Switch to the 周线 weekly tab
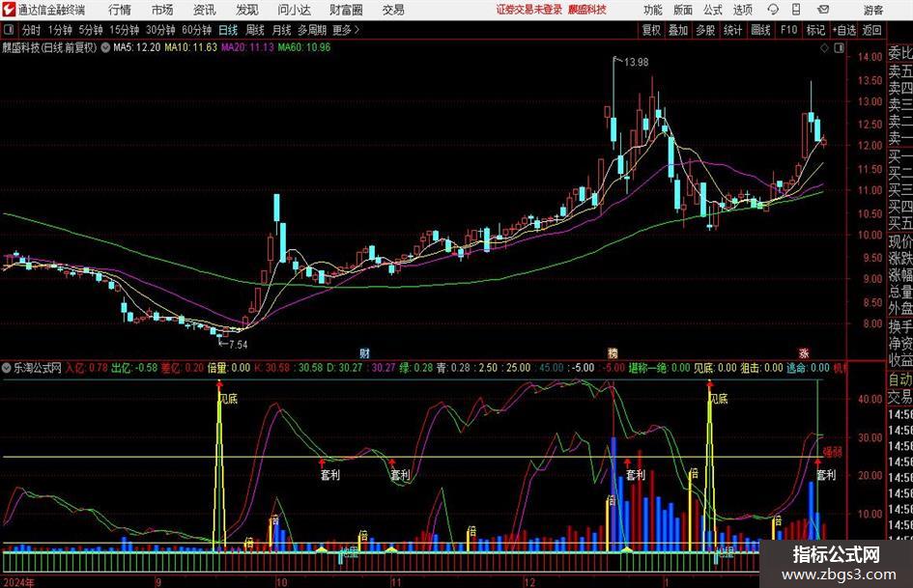This screenshot has height=588, width=913. 255,30
